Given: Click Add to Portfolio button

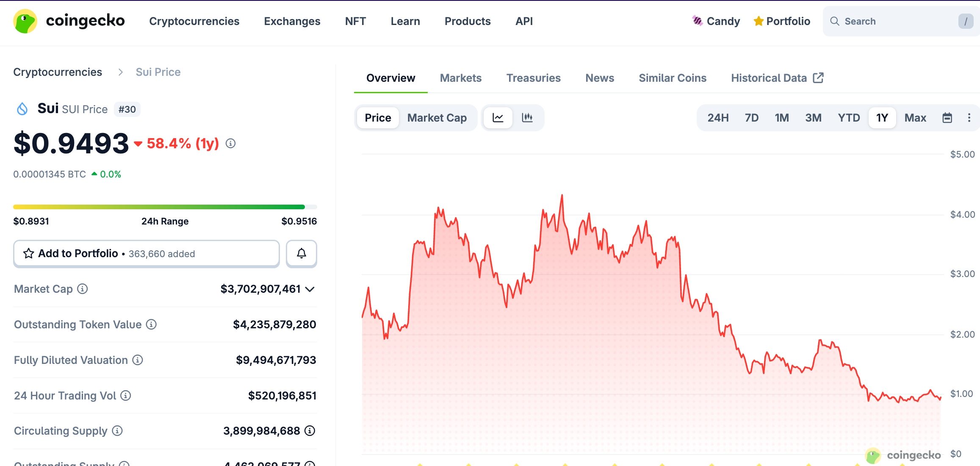Looking at the screenshot, I should point(146,253).
